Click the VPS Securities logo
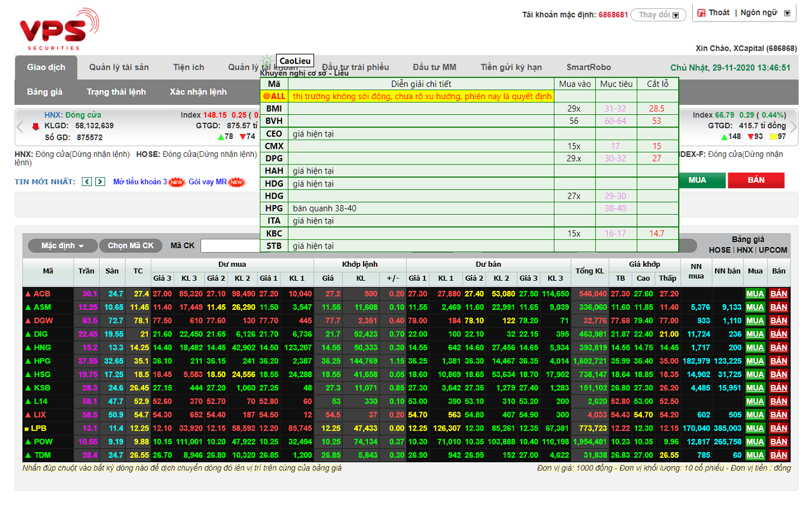Screen dimensions: 812x508 (59, 30)
